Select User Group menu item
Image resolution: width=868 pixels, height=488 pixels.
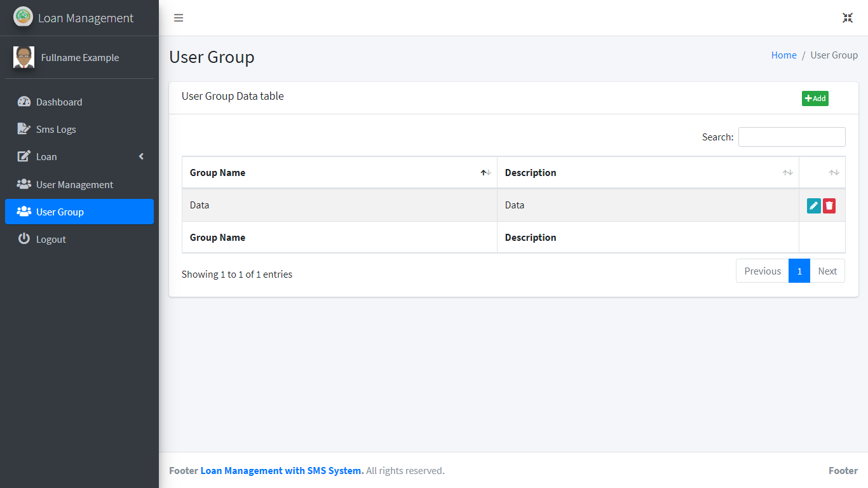(79, 212)
